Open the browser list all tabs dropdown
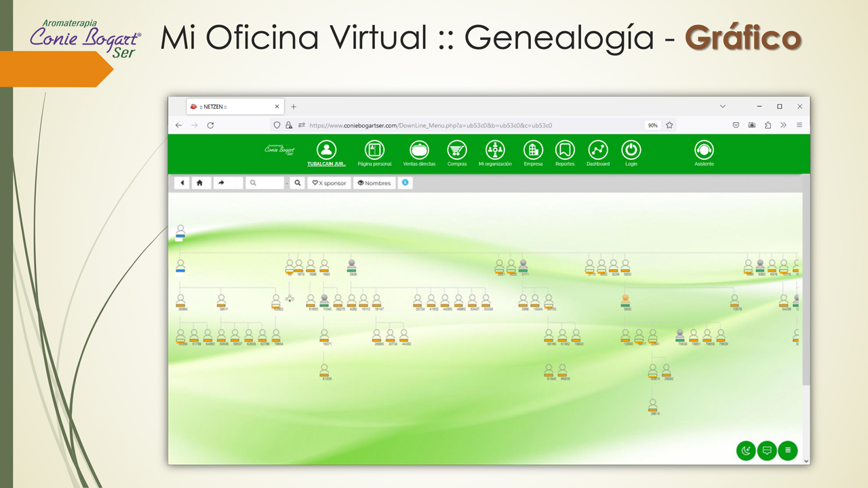The height and width of the screenshot is (488, 868). (722, 106)
